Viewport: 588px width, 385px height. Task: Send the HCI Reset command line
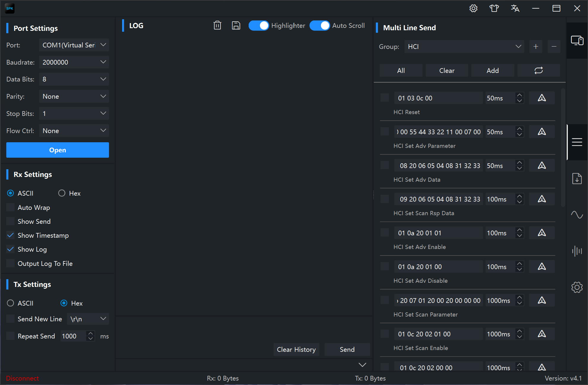tap(542, 98)
